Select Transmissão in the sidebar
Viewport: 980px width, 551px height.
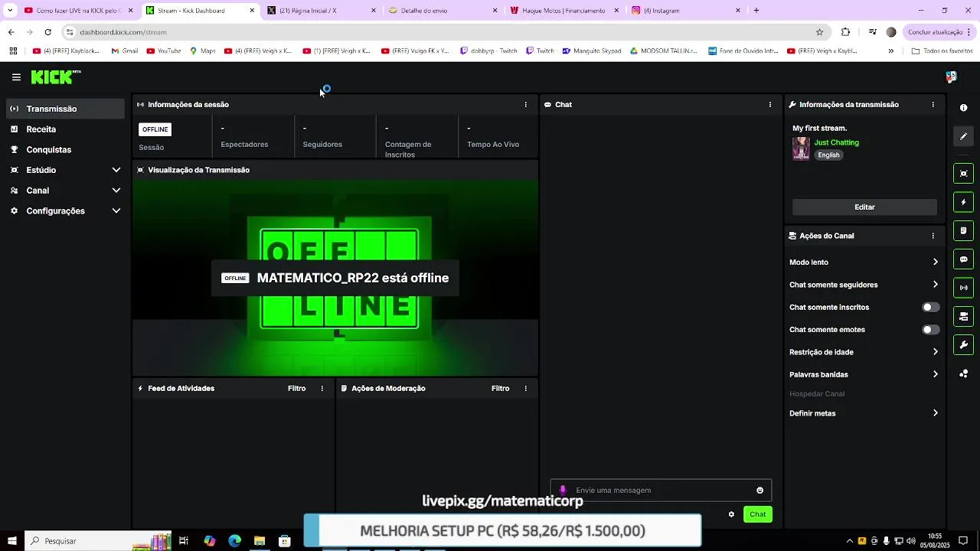click(x=64, y=109)
